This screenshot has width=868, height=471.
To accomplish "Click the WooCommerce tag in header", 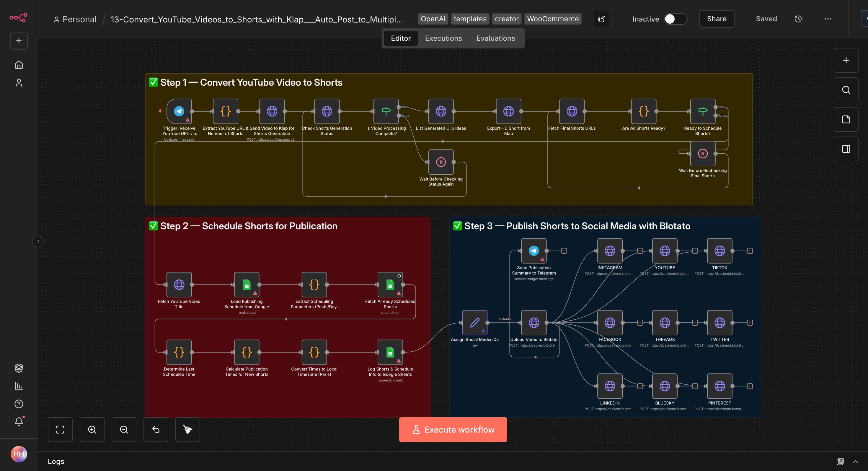I will [553, 19].
